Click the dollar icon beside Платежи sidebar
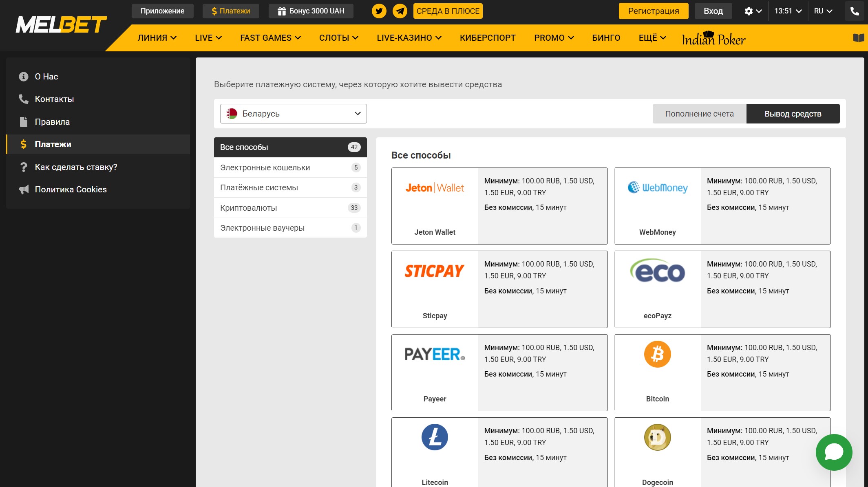 pos(24,144)
